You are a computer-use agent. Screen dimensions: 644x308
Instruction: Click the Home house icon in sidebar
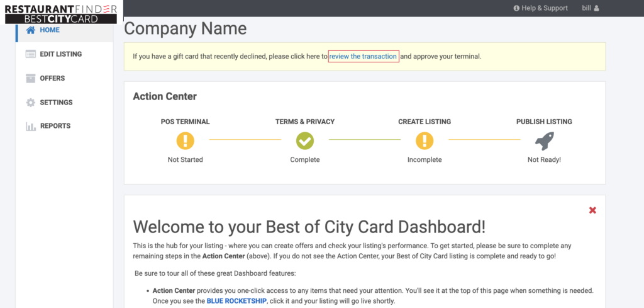pyautogui.click(x=30, y=30)
